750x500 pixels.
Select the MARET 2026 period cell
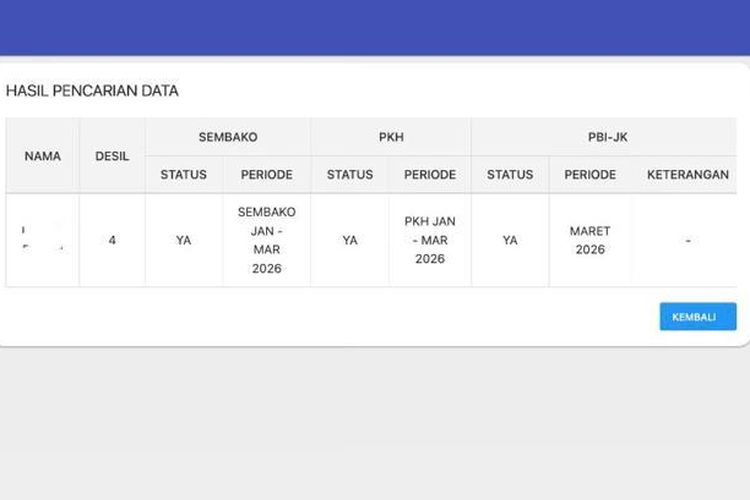tap(590, 240)
